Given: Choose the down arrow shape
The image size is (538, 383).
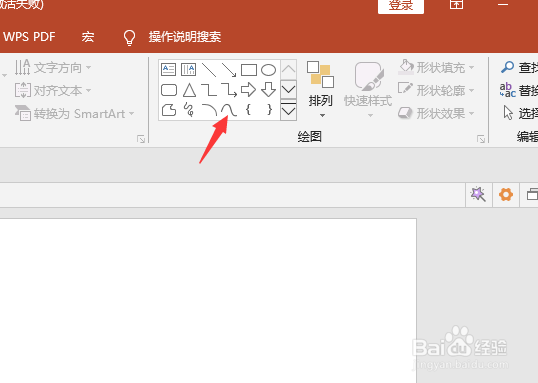Looking at the screenshot, I should pos(268,90).
